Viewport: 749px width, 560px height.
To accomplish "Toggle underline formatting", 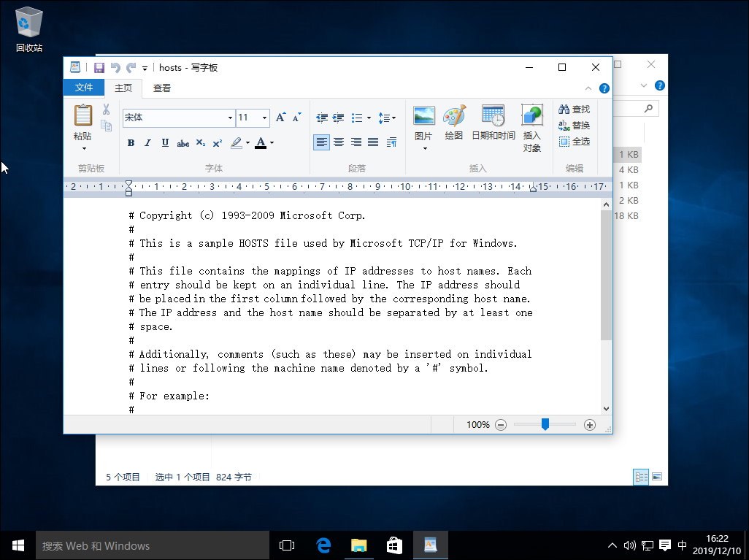I will [164, 142].
